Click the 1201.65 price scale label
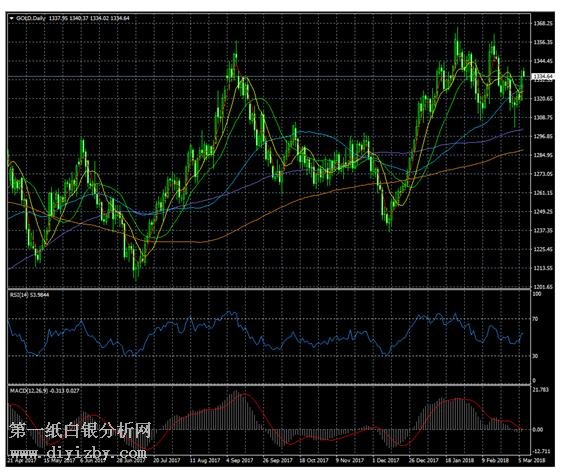Viewport: 564px width, 473px height. click(543, 287)
